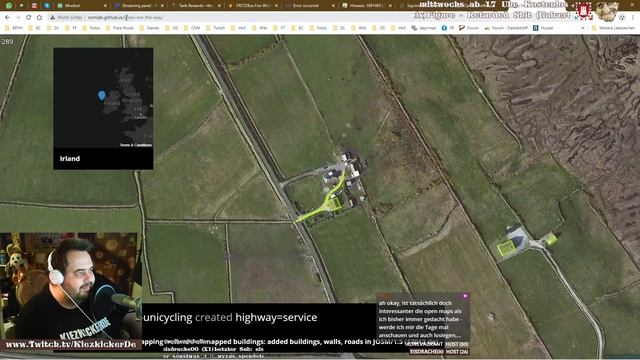Reload the page with the refresh icon
Screen dimensions: 640x360
click(x=28, y=18)
